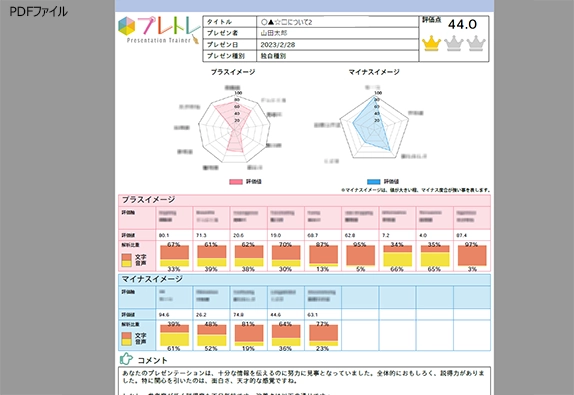Click the blue マイナスイメージ section header
The image size is (574, 395).
tap(304, 279)
